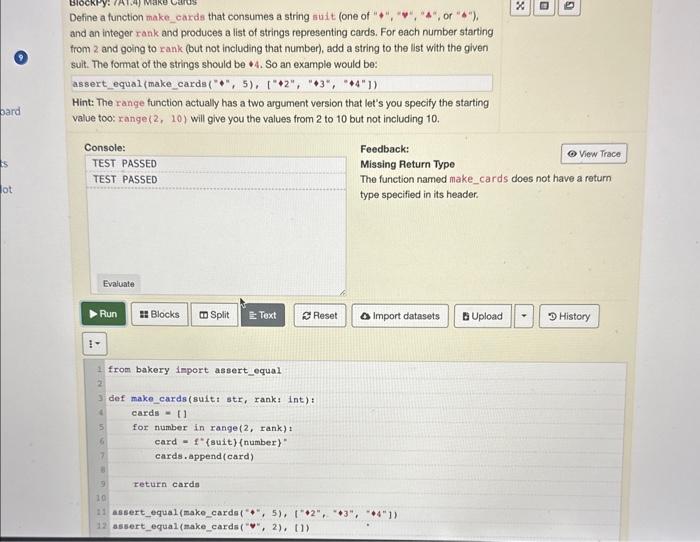Click the 'Console:' label
This screenshot has width=700, height=542.
tap(105, 148)
